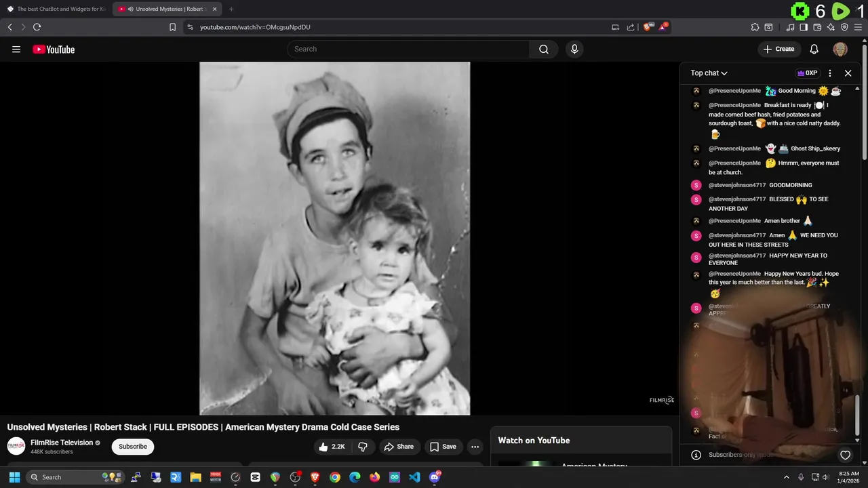Viewport: 868px width, 488px height.
Task: Open Firefox from taskbar
Action: pos(374,477)
